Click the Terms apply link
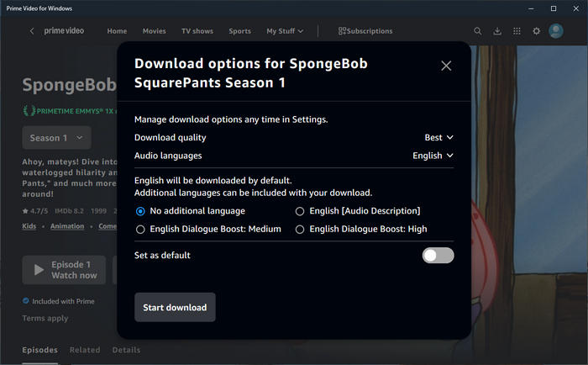Viewport: 588px width, 365px height. tap(45, 318)
